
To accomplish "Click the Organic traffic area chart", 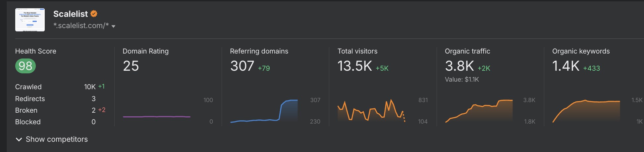I will coord(479,111).
